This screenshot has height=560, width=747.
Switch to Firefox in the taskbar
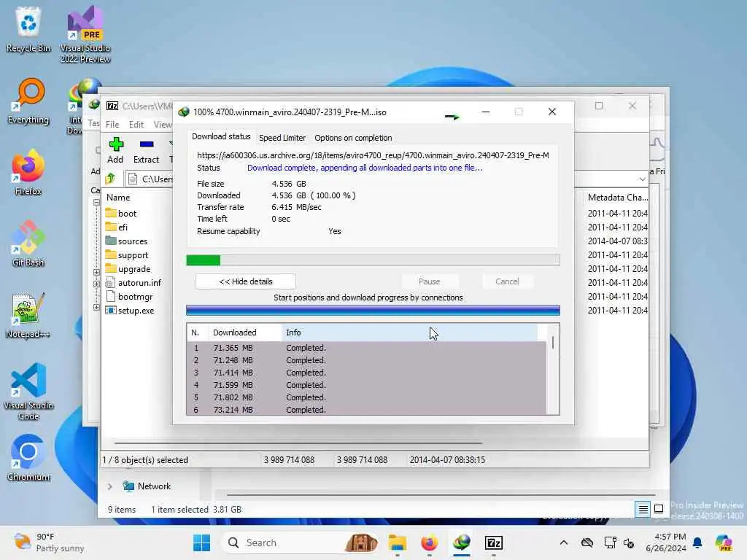point(429,542)
